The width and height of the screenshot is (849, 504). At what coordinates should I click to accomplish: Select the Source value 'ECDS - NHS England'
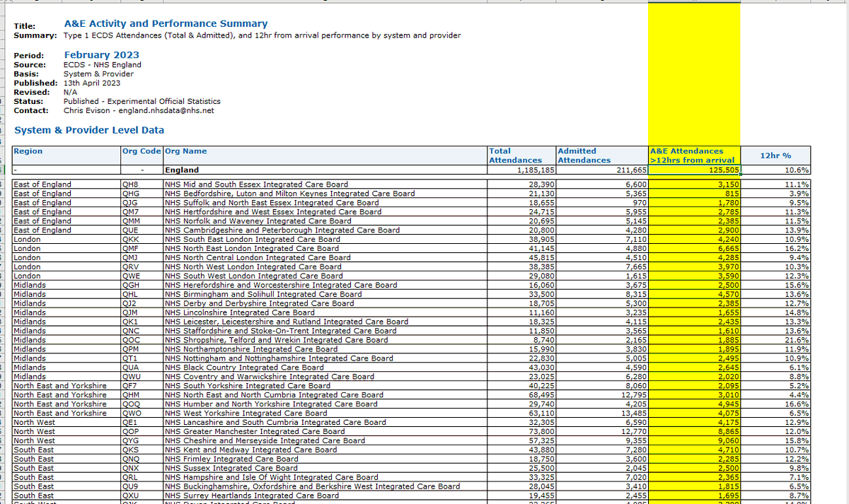(x=103, y=64)
